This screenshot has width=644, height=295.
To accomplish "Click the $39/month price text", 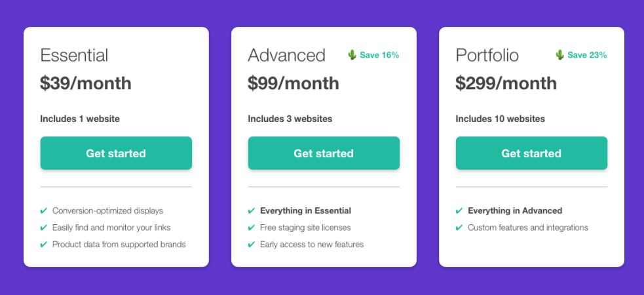I will 86,83.
